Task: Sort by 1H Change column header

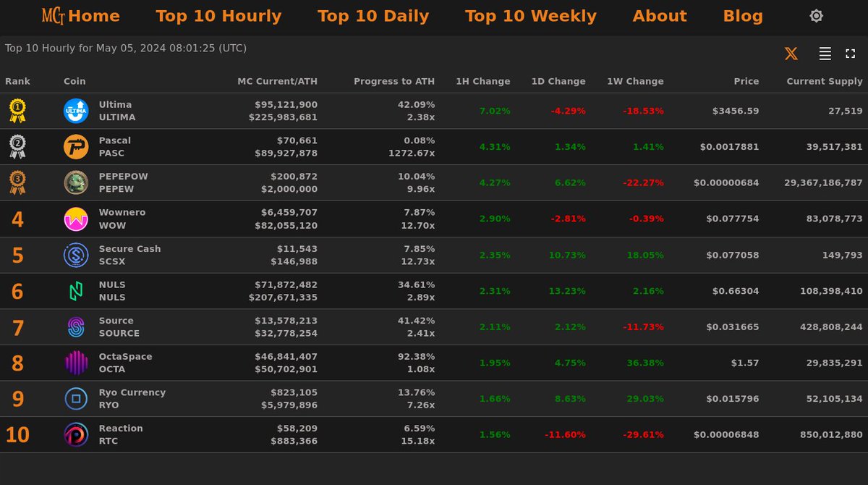Action: pyautogui.click(x=483, y=81)
